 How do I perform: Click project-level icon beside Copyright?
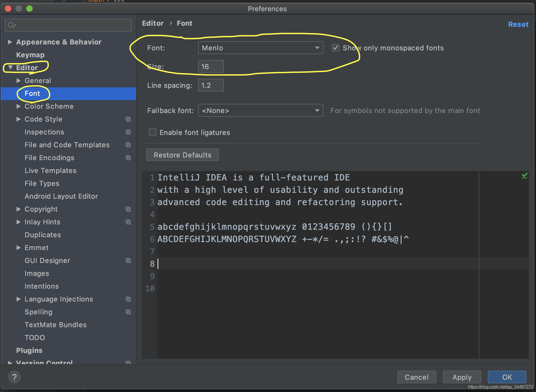[128, 209]
